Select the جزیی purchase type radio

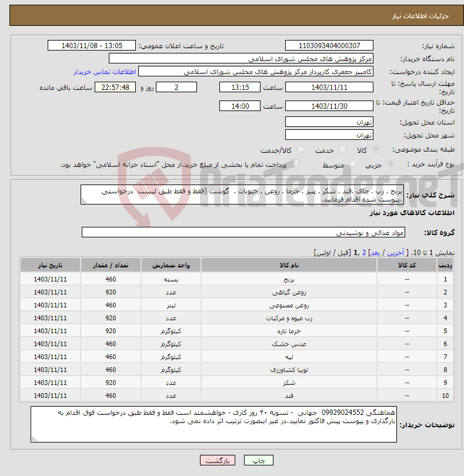[x=390, y=164]
